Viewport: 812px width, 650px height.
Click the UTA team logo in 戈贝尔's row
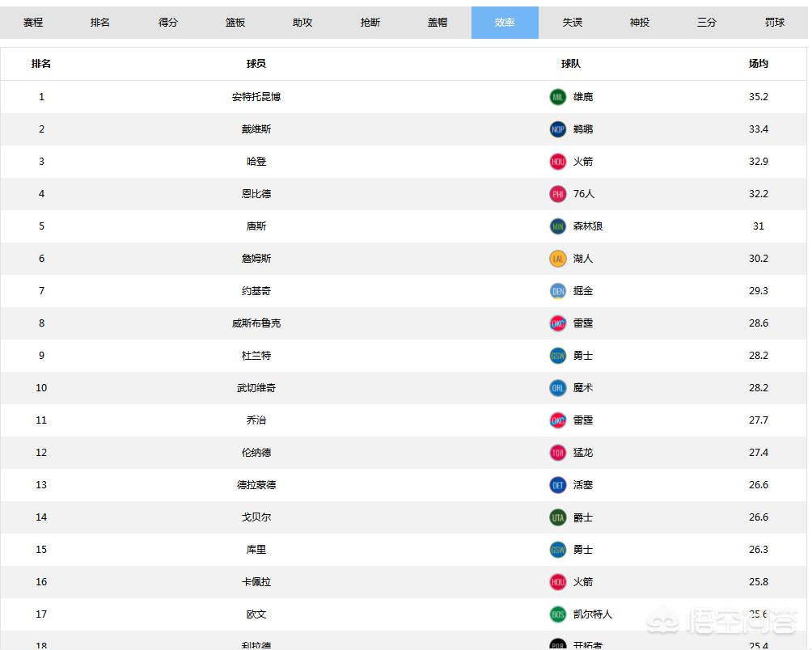[x=558, y=517]
